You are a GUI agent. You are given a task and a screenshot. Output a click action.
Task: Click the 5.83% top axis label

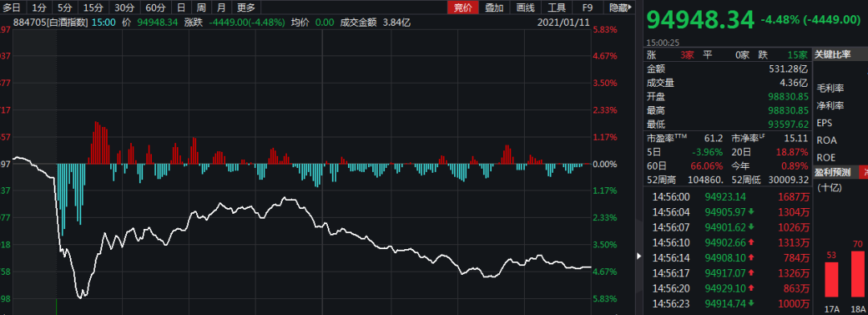point(604,30)
